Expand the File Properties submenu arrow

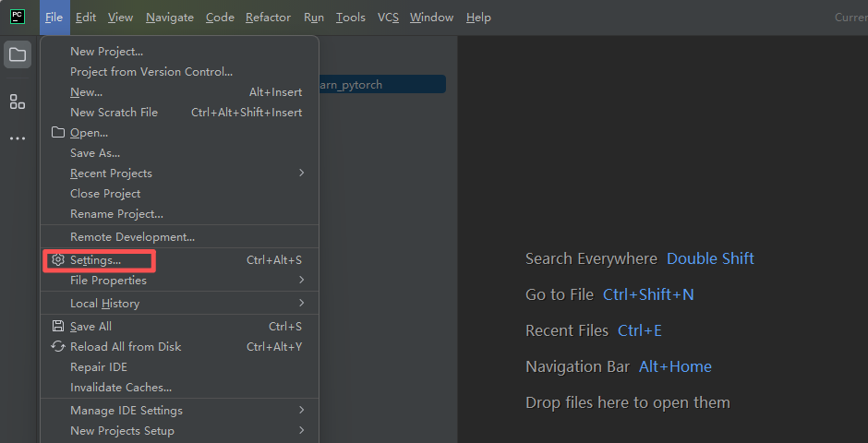[x=301, y=280]
